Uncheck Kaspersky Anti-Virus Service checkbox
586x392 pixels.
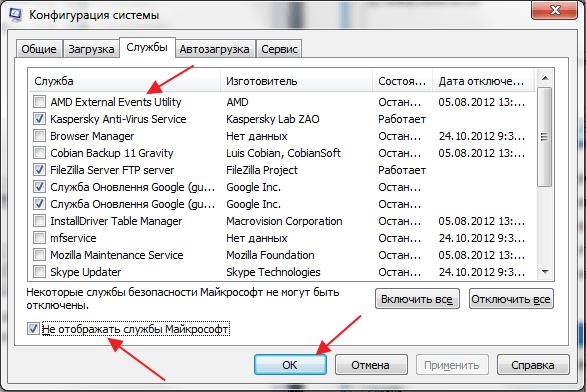point(39,119)
